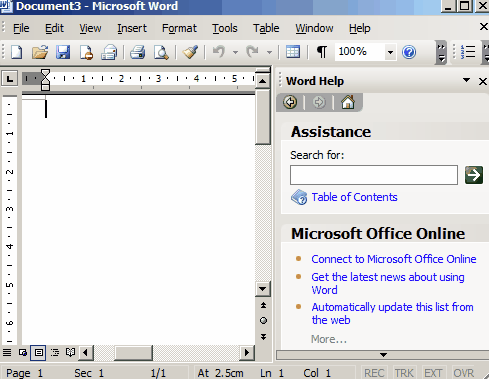This screenshot has height=379, width=489.
Task: Open Microsoft Word Help question-mark icon
Action: point(409,52)
